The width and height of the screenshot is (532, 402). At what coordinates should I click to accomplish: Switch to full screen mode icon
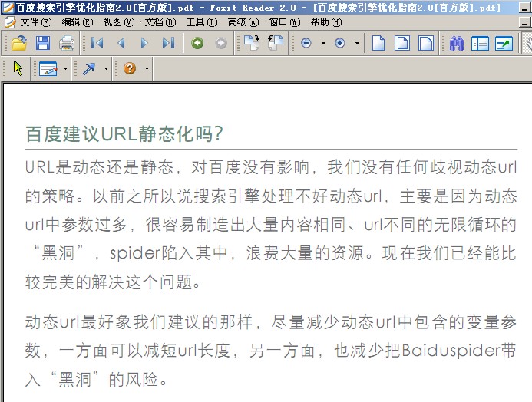click(504, 43)
